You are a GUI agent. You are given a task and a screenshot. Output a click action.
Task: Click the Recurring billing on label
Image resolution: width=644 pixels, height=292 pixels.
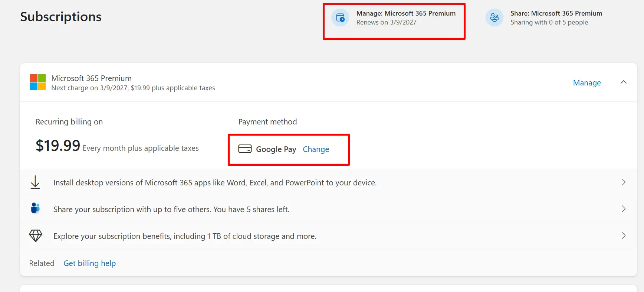pyautogui.click(x=69, y=122)
